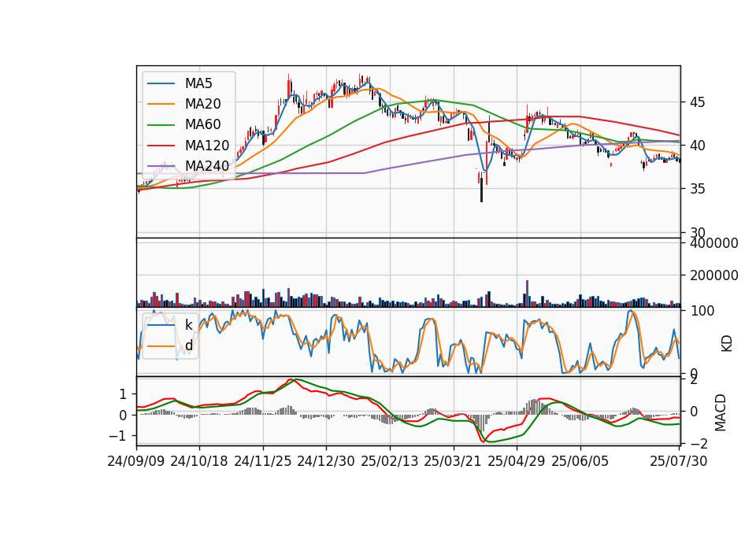Click the MACD axis title

721,412
